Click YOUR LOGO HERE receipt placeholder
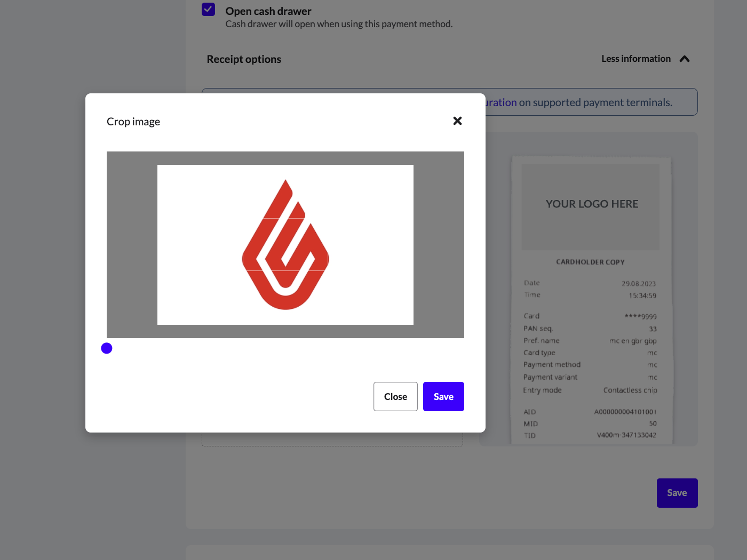Screen dimensions: 747x560 coord(591,207)
